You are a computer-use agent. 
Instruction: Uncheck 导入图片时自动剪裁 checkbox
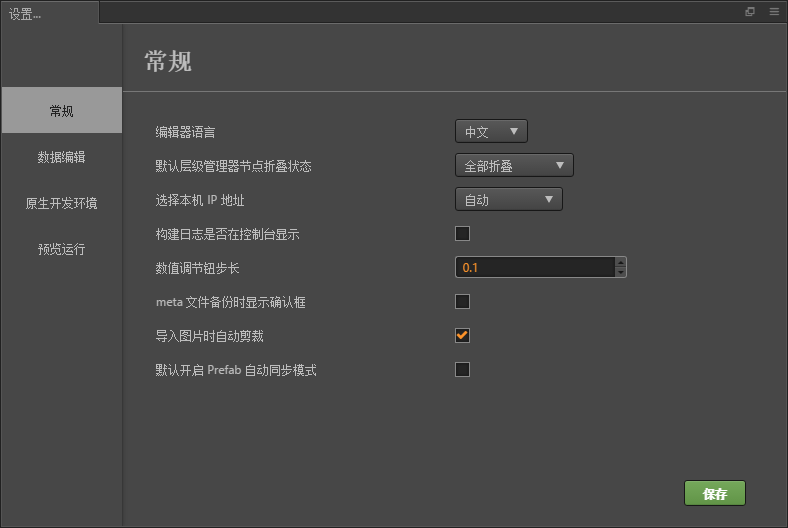point(462,336)
